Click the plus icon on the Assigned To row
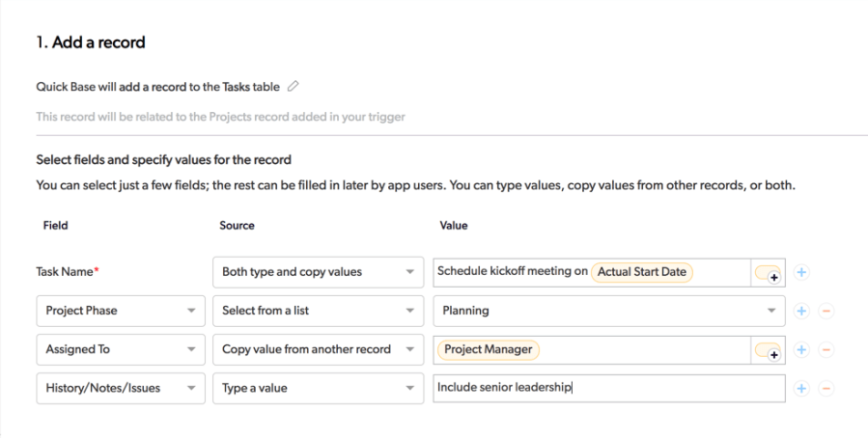This screenshot has width=868, height=438. [x=801, y=349]
